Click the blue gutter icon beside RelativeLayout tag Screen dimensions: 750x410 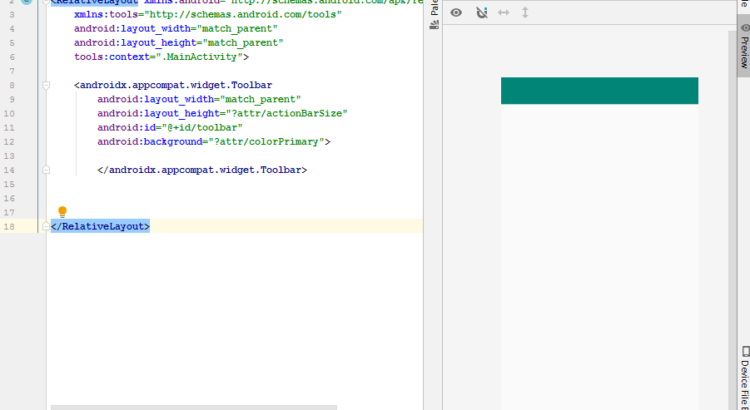tap(27, 2)
